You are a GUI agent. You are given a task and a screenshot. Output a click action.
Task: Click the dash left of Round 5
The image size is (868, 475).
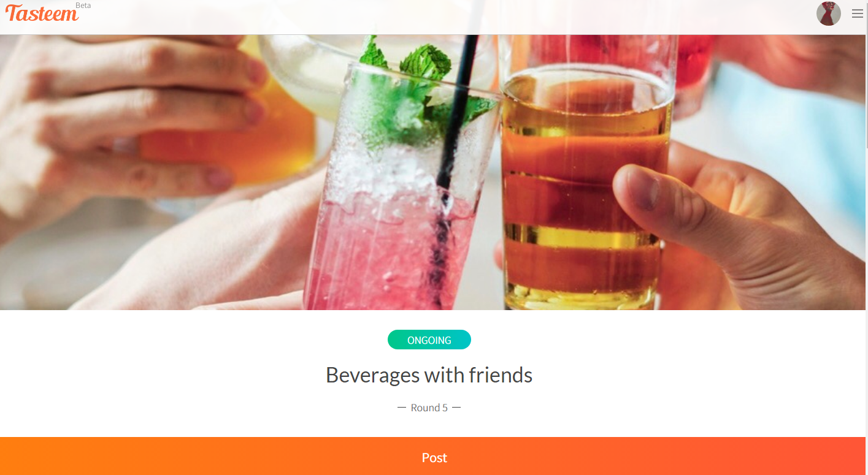point(402,408)
